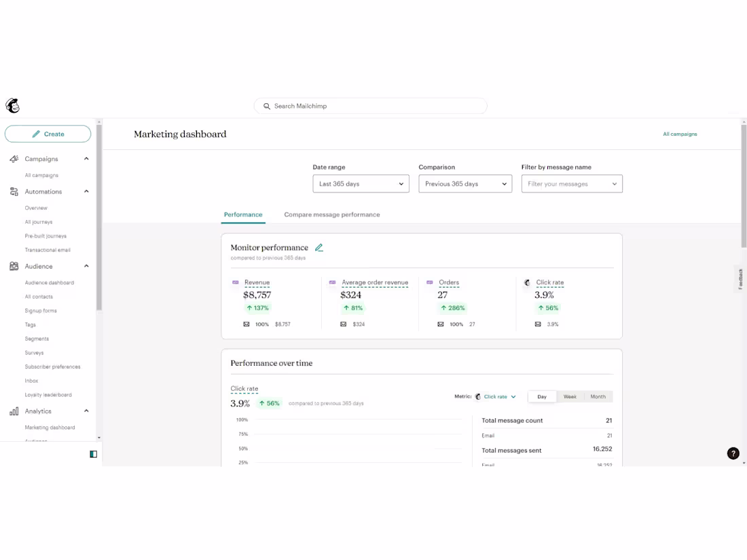This screenshot has width=747, height=560.
Task: Open the Previous 365 days comparison dropdown
Action: [x=464, y=183]
